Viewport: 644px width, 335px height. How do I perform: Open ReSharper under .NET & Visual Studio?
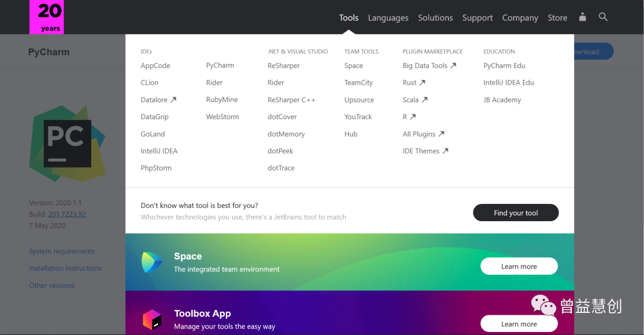click(284, 66)
